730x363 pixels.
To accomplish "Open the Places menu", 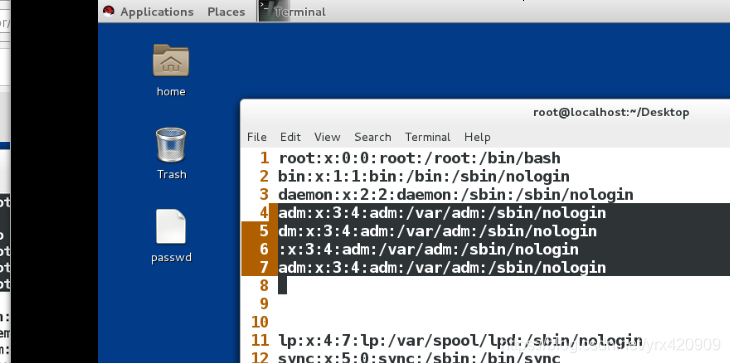I will point(226,12).
